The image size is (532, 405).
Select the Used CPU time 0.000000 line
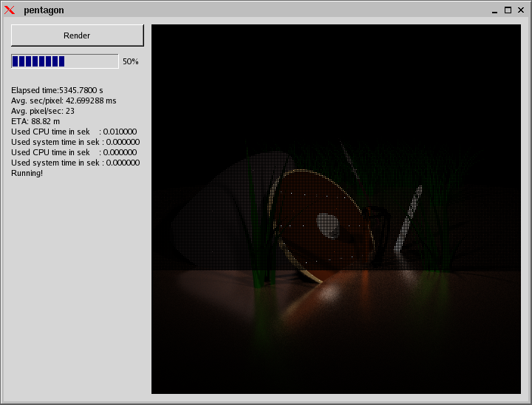tap(74, 152)
